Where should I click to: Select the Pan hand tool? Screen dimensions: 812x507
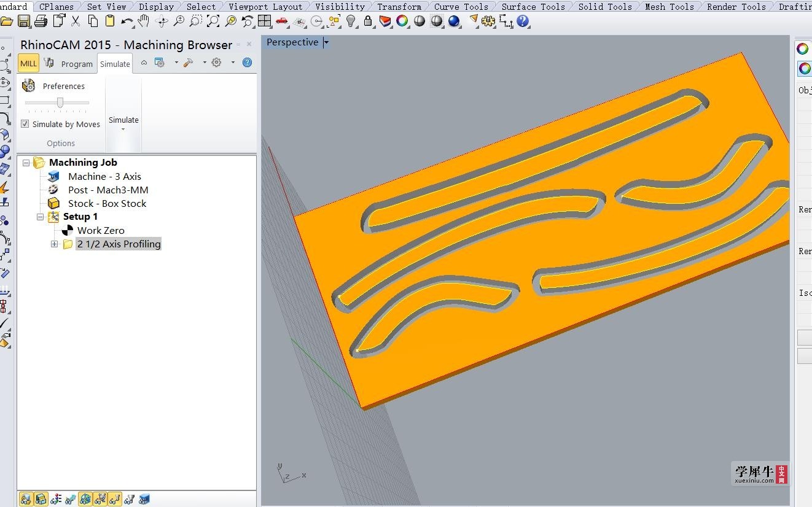[144, 21]
